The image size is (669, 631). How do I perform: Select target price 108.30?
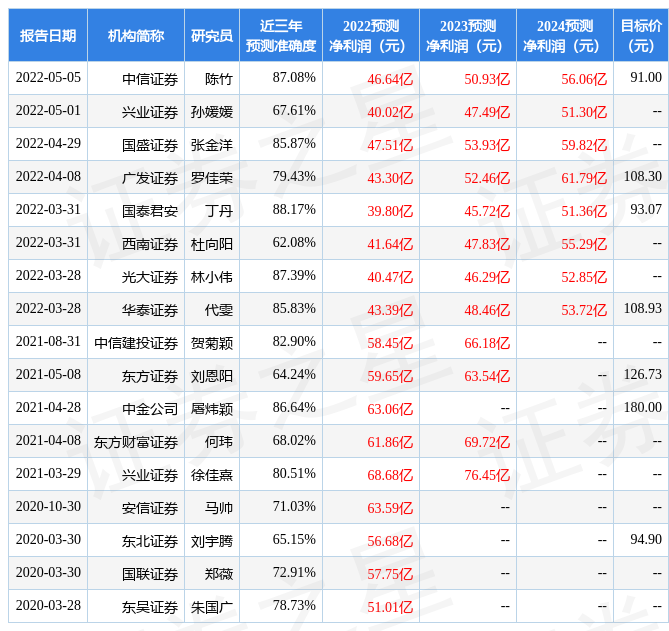click(643, 177)
